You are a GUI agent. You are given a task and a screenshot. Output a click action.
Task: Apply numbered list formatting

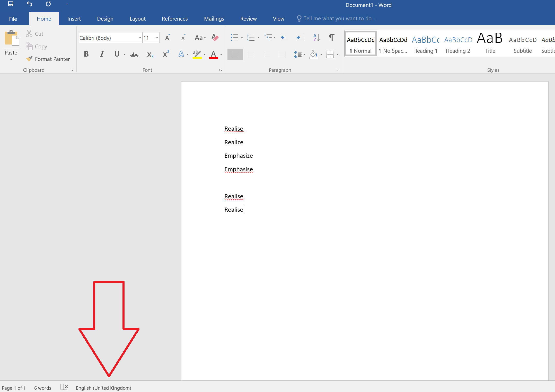[x=251, y=38]
